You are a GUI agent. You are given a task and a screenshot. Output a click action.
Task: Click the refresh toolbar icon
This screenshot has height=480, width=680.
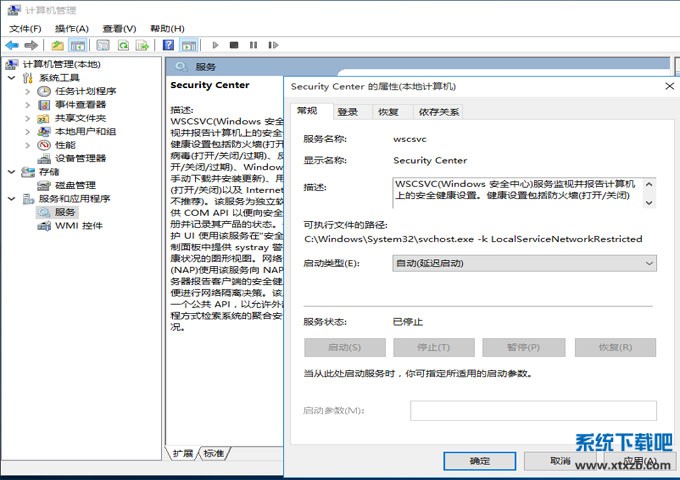coord(124,45)
